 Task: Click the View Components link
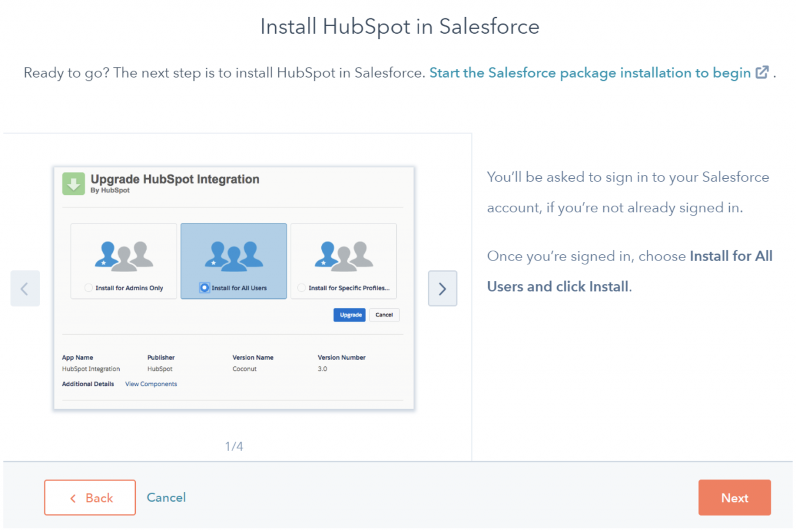[x=151, y=384]
